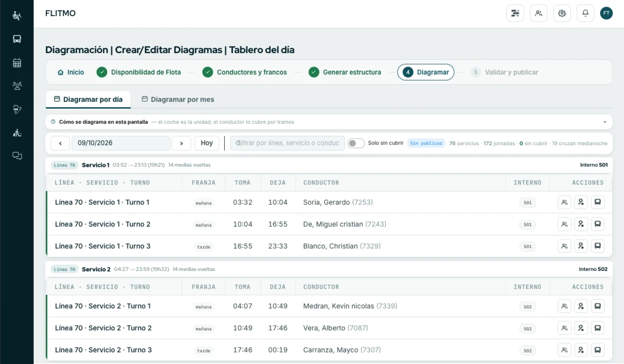Image resolution: width=624 pixels, height=364 pixels.
Task: Click drivers icon for Blanco, Christian row
Action: click(x=564, y=246)
